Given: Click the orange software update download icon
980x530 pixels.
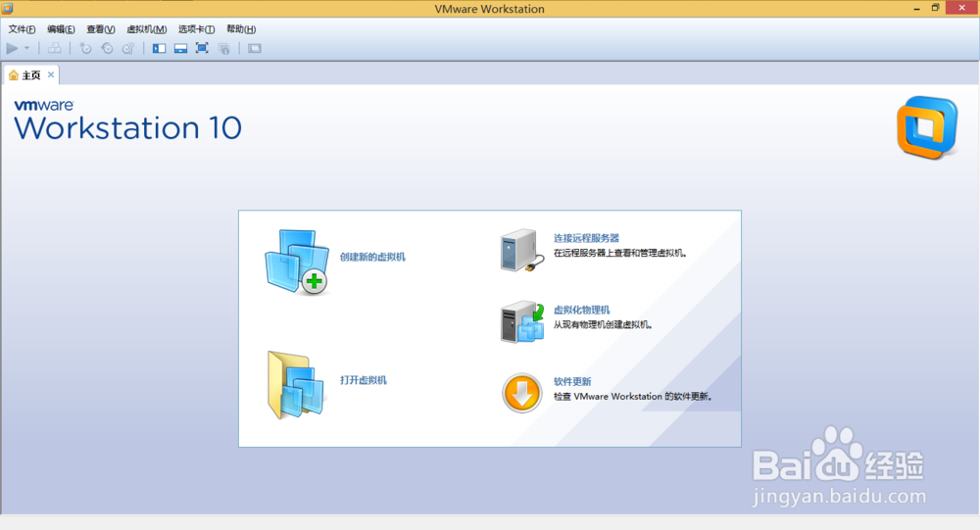Looking at the screenshot, I should click(522, 393).
